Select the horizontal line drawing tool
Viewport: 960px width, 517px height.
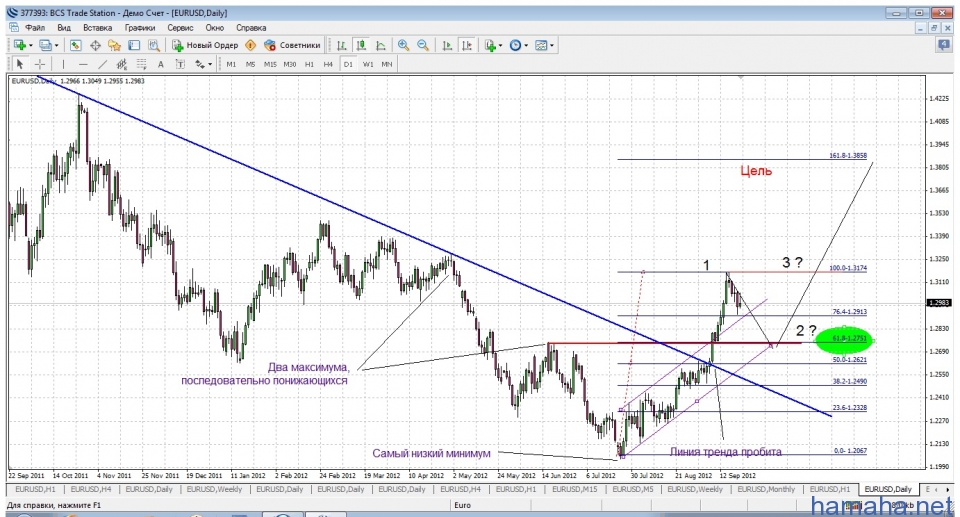pyautogui.click(x=83, y=64)
